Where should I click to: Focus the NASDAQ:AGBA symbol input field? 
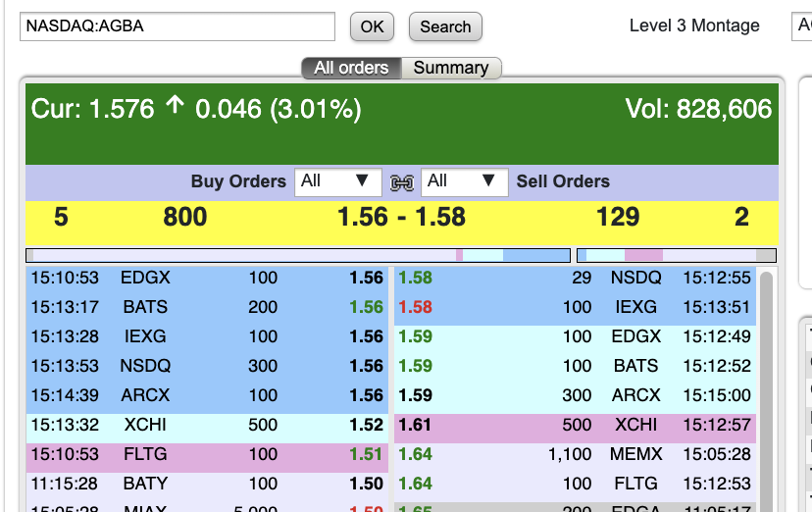[178, 26]
